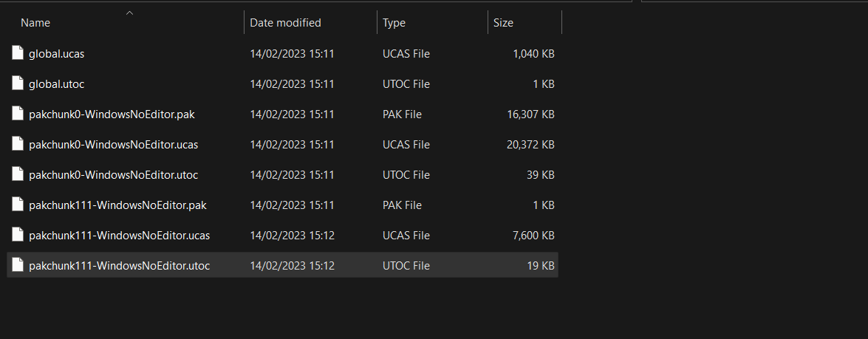Click the sort arrow above the Name header
The width and height of the screenshot is (868, 339).
pos(129,13)
